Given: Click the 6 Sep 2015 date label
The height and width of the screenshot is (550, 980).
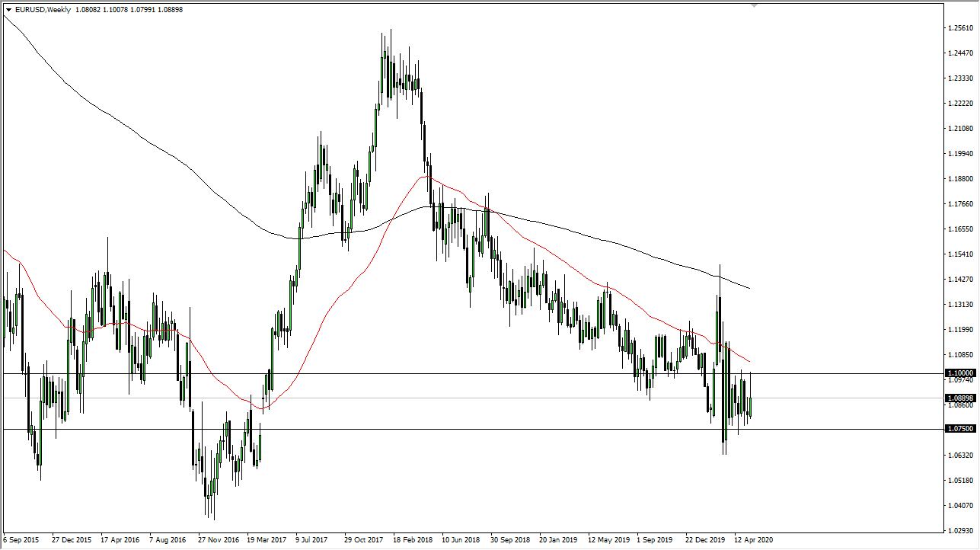Looking at the screenshot, I should click(21, 539).
